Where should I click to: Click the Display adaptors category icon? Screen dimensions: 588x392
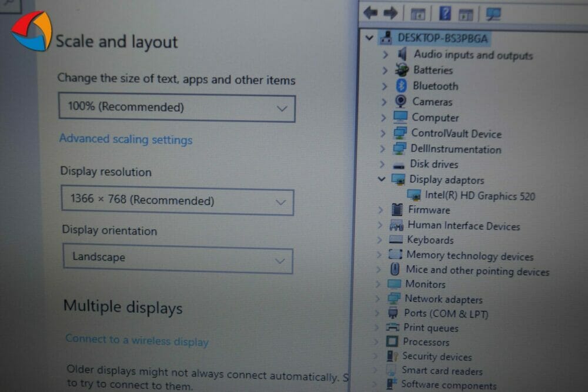click(398, 179)
